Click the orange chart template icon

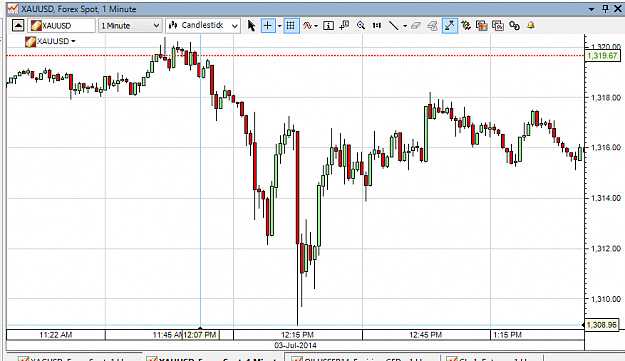(x=482, y=26)
